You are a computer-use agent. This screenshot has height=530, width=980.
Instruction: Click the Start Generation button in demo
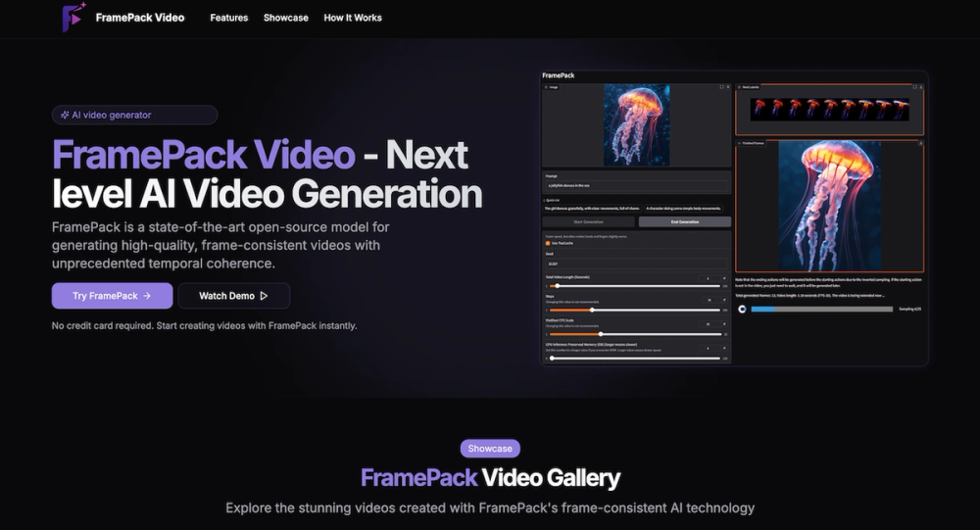[589, 221]
